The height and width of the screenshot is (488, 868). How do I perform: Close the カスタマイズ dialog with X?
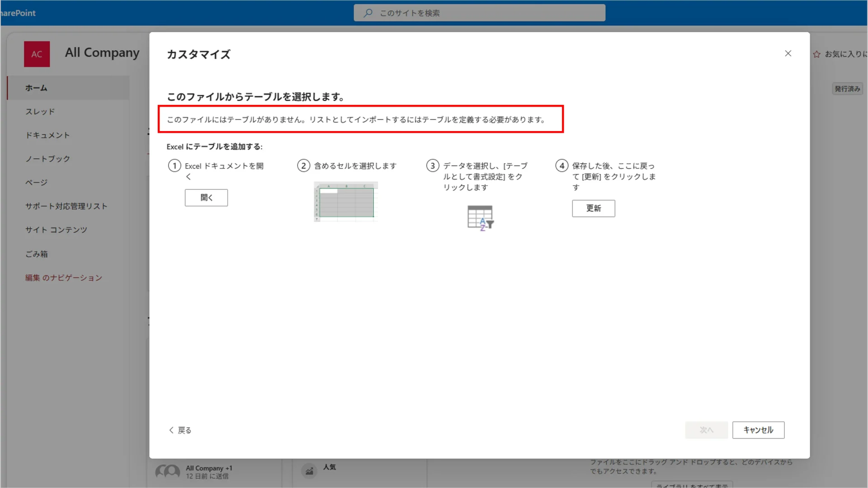(x=788, y=53)
